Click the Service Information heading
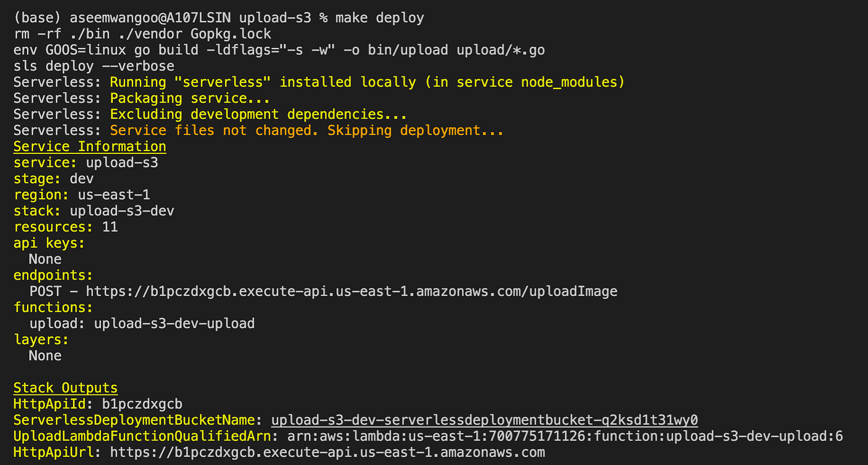The height and width of the screenshot is (465, 868). [90, 147]
